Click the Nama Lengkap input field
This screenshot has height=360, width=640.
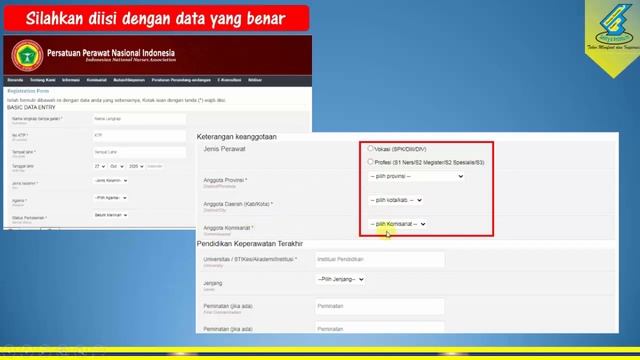139,119
